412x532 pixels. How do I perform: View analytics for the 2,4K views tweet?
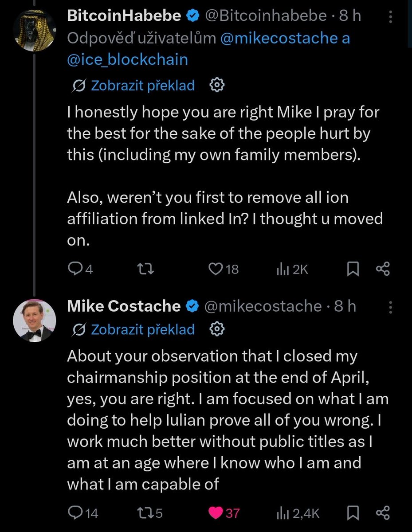coord(298,513)
